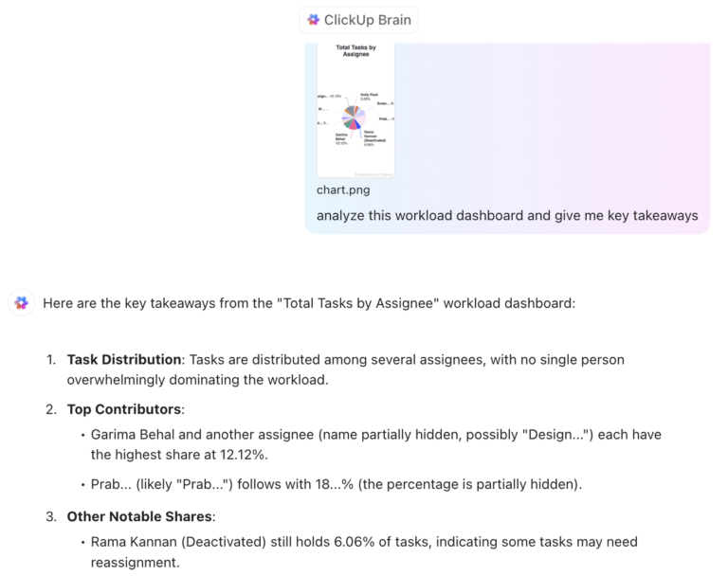This screenshot has width=728, height=576.
Task: Click the "Top Contributors" bold heading
Action: point(124,409)
